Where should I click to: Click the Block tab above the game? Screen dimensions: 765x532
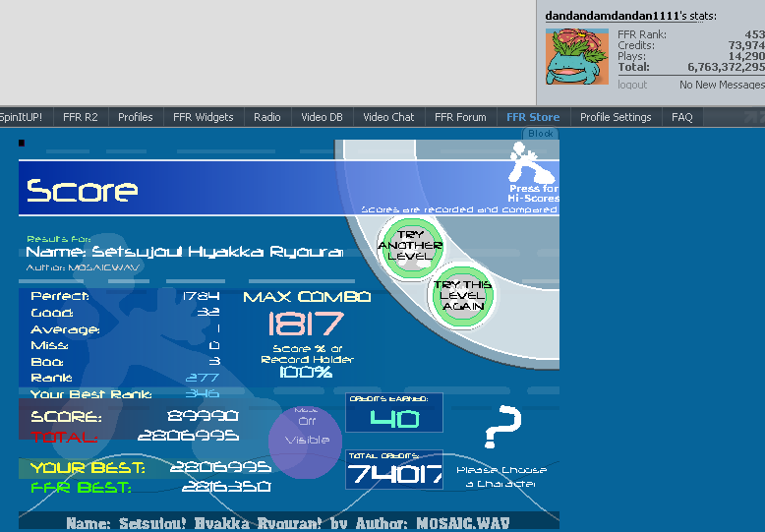[x=541, y=134]
